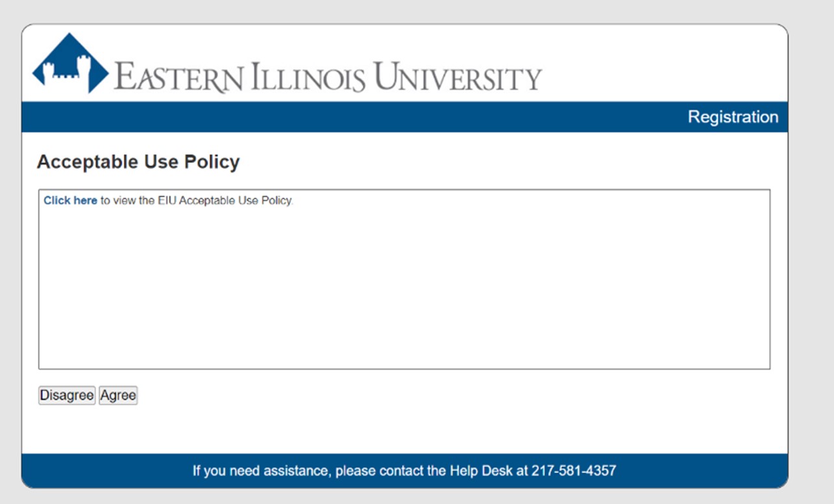Click the EIU castle logo icon
This screenshot has height=504, width=834.
coord(70,64)
